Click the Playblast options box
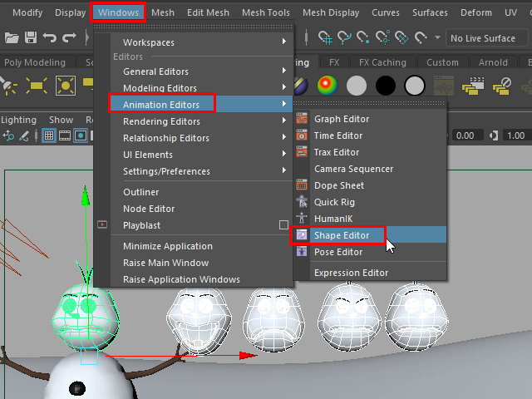 click(283, 225)
